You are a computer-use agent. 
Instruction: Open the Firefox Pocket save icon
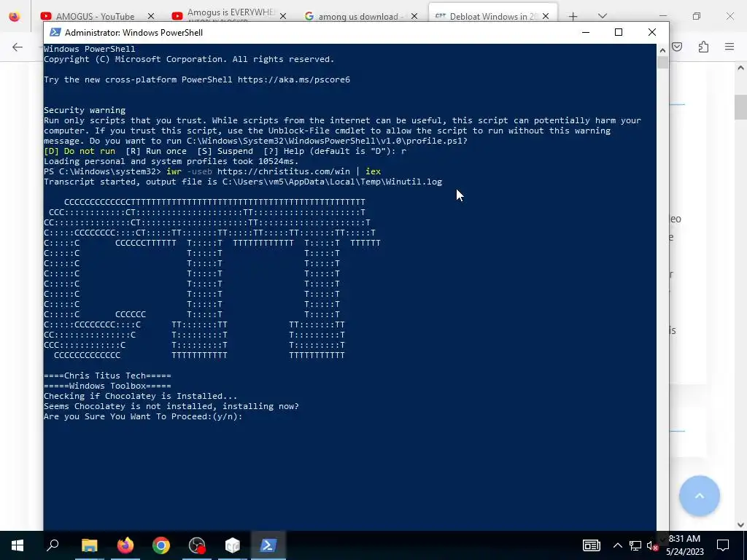pyautogui.click(x=677, y=47)
